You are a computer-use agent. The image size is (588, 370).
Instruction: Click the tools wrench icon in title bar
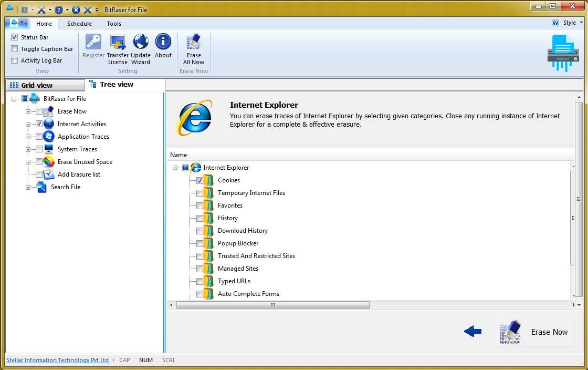(41, 10)
